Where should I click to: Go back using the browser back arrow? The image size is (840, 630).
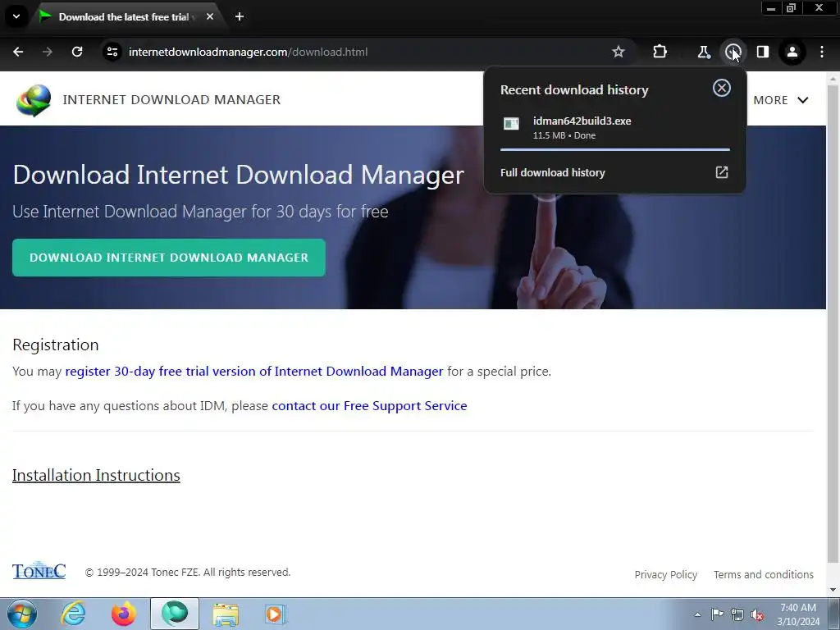(18, 52)
